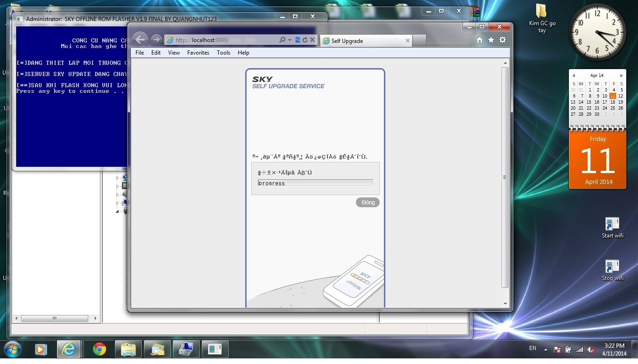The height and width of the screenshot is (364, 638).
Task: Open the Tools menu
Action: (x=223, y=53)
